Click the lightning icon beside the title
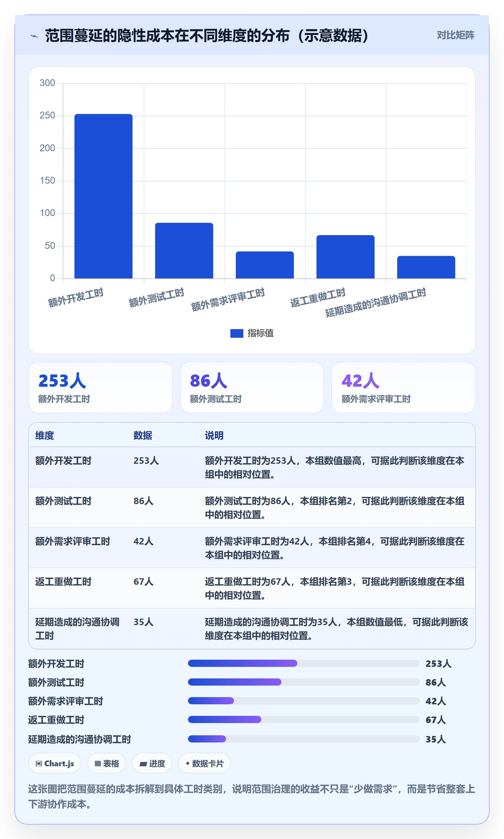The image size is (504, 839). coord(34,36)
